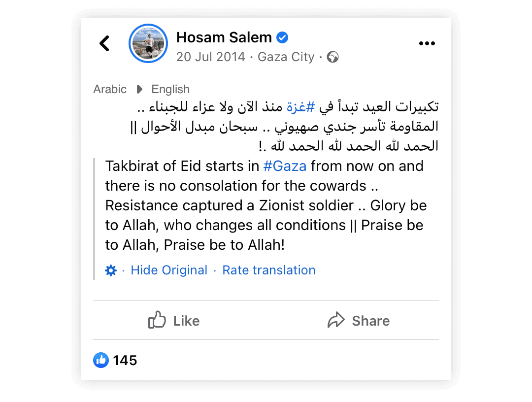Screen dimensions: 532x402
Task: Open the three-dot post options menu
Action: pyautogui.click(x=427, y=43)
